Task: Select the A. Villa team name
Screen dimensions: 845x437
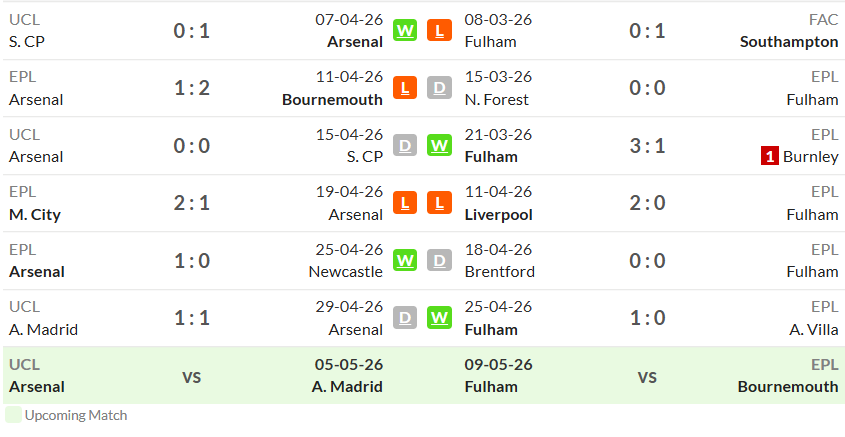Action: [x=814, y=330]
